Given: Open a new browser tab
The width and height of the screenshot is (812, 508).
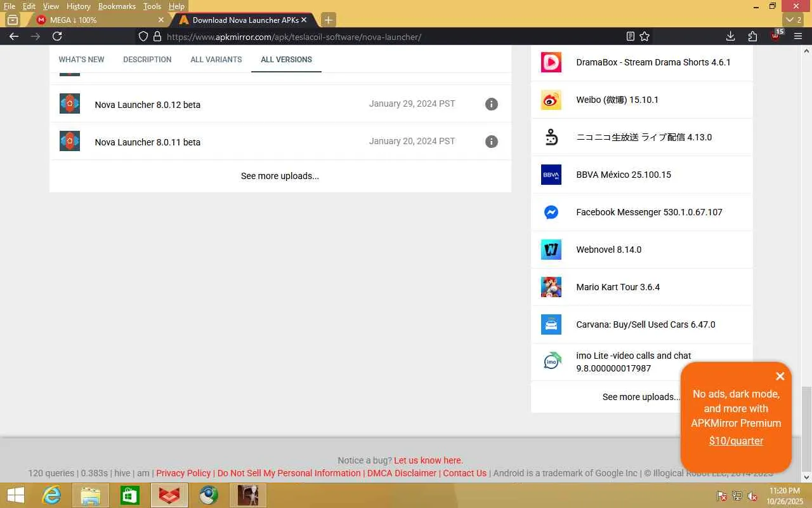Looking at the screenshot, I should [x=328, y=20].
